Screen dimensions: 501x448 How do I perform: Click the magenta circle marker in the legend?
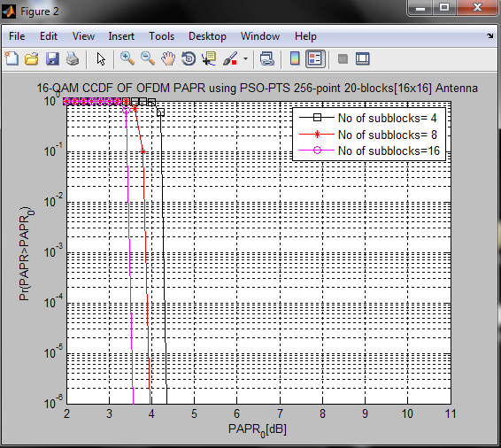tap(317, 151)
